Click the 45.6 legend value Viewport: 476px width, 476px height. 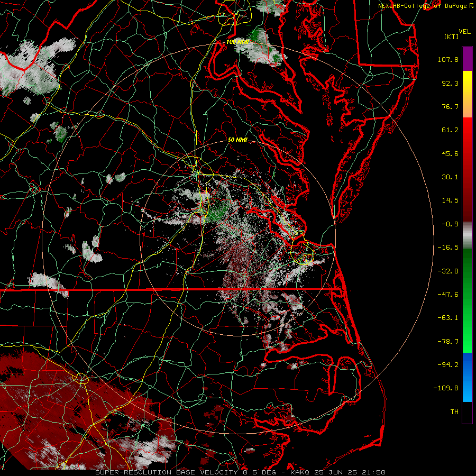tap(450, 153)
